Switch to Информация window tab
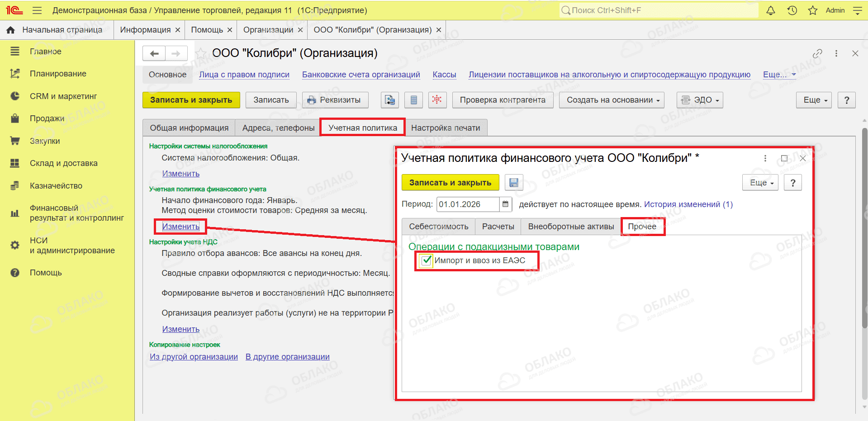 (145, 30)
